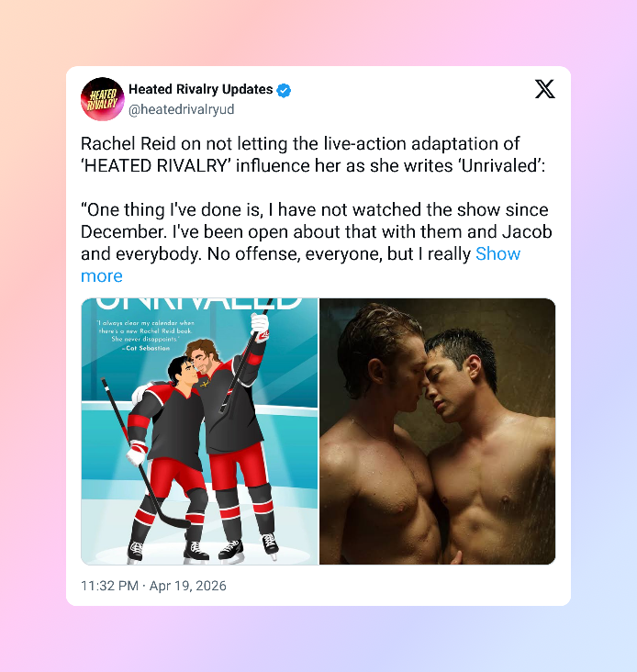This screenshot has height=672, width=637.
Task: Click the blue verified checkmark badge
Action: pyautogui.click(x=284, y=90)
